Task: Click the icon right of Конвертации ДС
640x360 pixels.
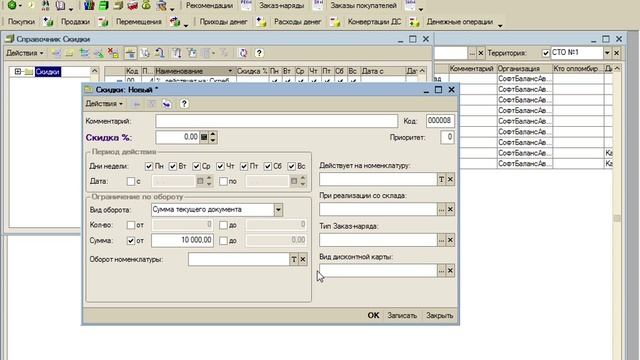Action: click(414, 22)
